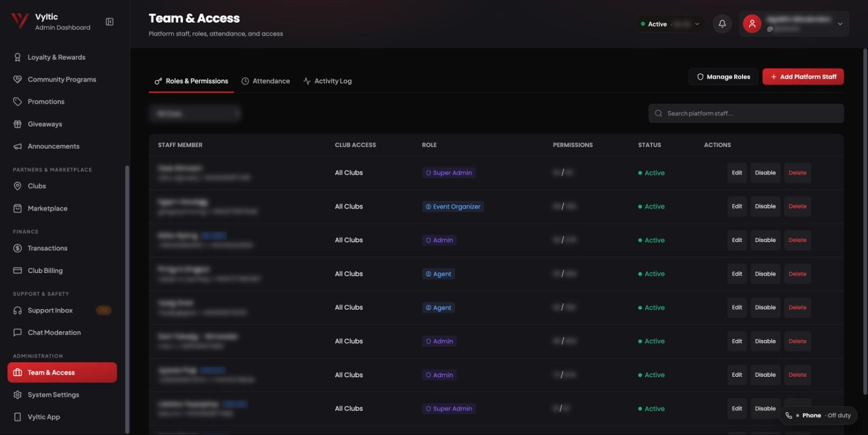
Task: Click the page vertical scrollbar
Action: pyautogui.click(x=865, y=222)
